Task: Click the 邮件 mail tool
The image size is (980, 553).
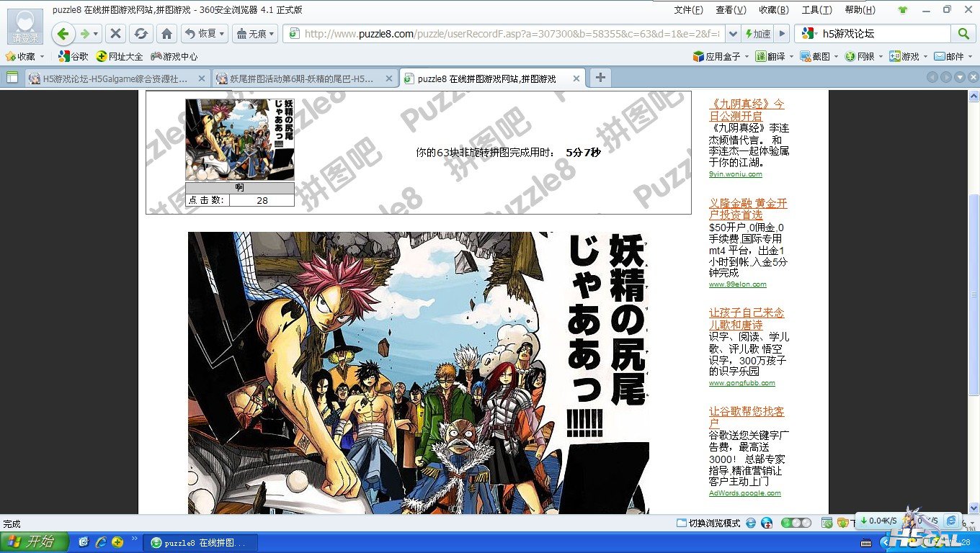Action: tap(949, 56)
